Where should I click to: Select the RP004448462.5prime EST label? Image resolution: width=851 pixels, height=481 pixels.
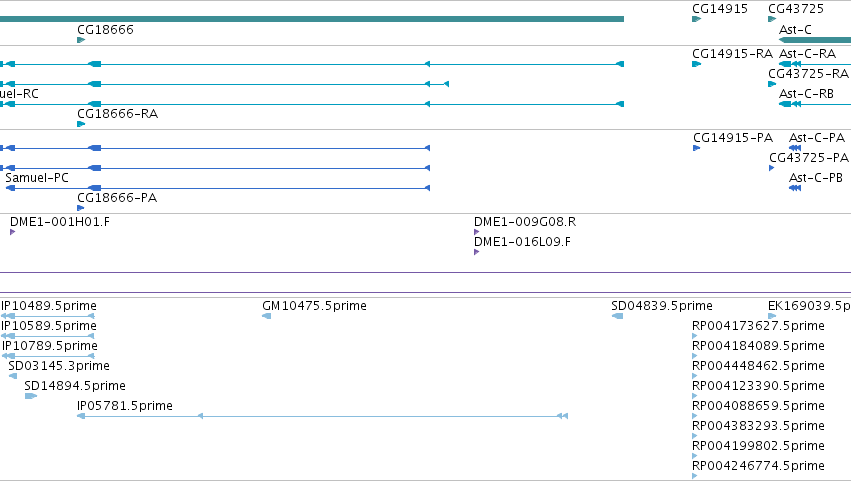coord(758,366)
